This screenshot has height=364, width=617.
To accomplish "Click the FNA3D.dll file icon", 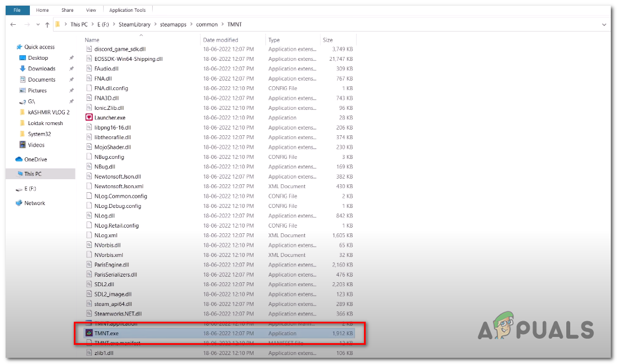I will [x=89, y=98].
